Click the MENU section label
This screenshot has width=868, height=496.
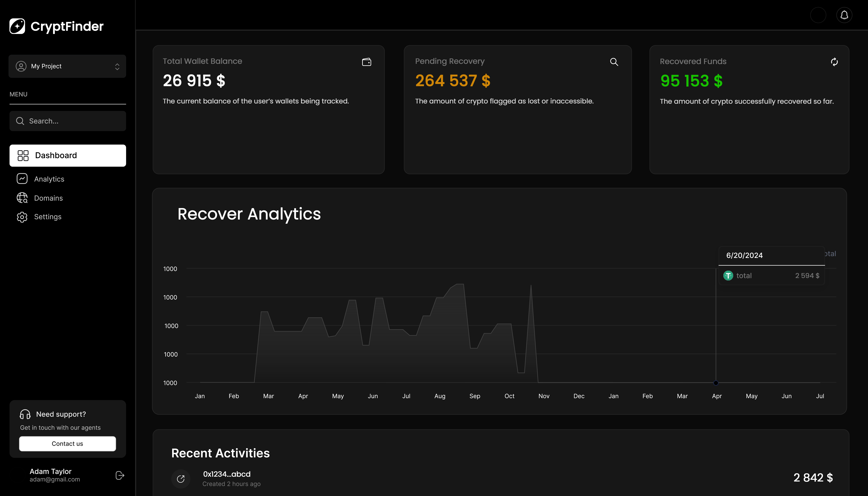click(18, 94)
